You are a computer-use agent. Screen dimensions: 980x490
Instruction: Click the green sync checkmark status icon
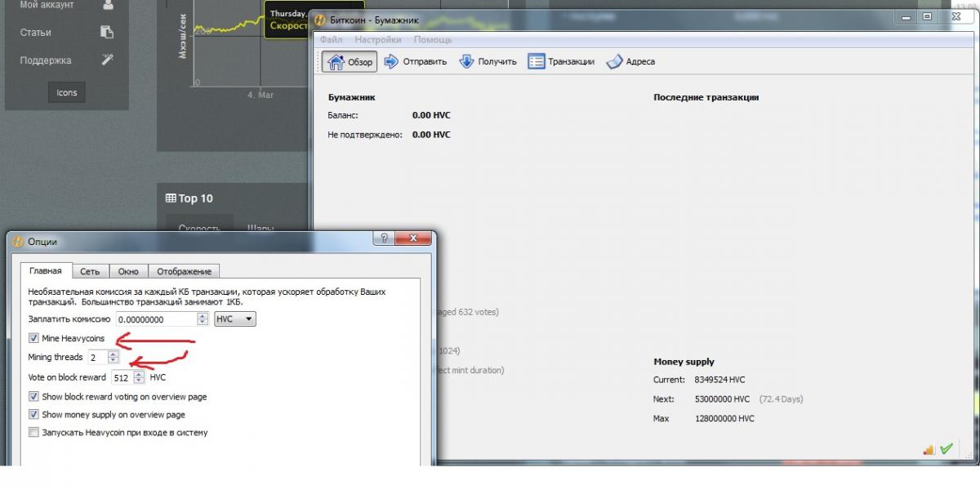click(947, 448)
